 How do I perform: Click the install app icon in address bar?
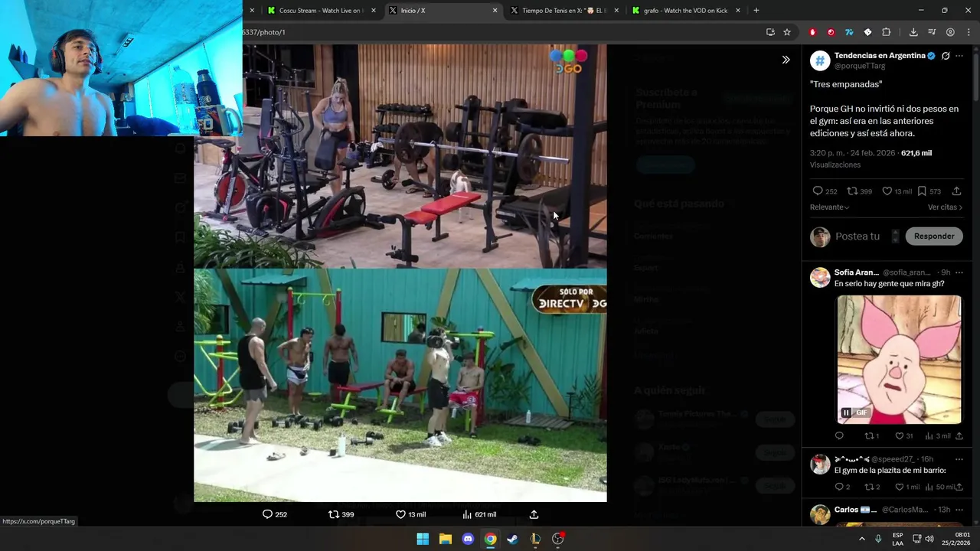770,32
